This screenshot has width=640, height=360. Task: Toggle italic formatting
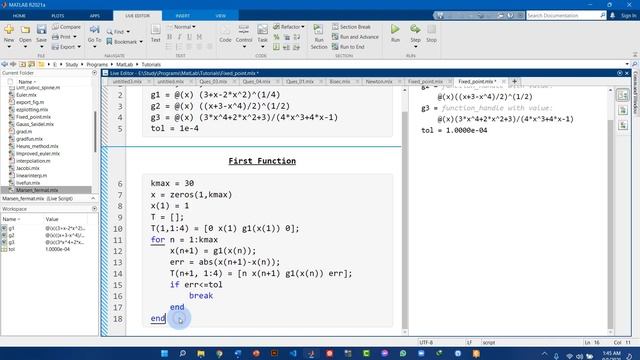click(x=179, y=37)
